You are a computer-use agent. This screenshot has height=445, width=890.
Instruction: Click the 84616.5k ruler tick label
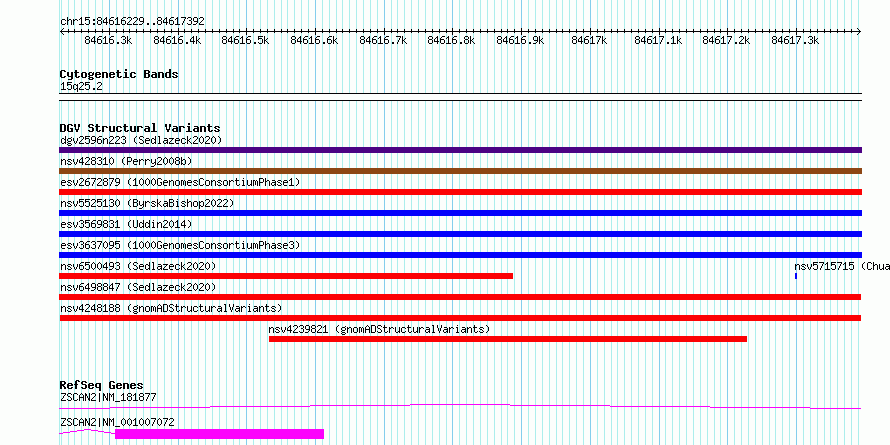pos(245,40)
